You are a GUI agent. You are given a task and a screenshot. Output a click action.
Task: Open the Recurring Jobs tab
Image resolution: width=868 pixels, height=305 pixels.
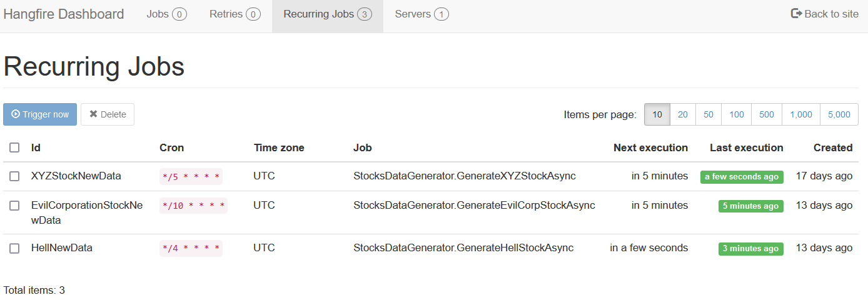[327, 14]
